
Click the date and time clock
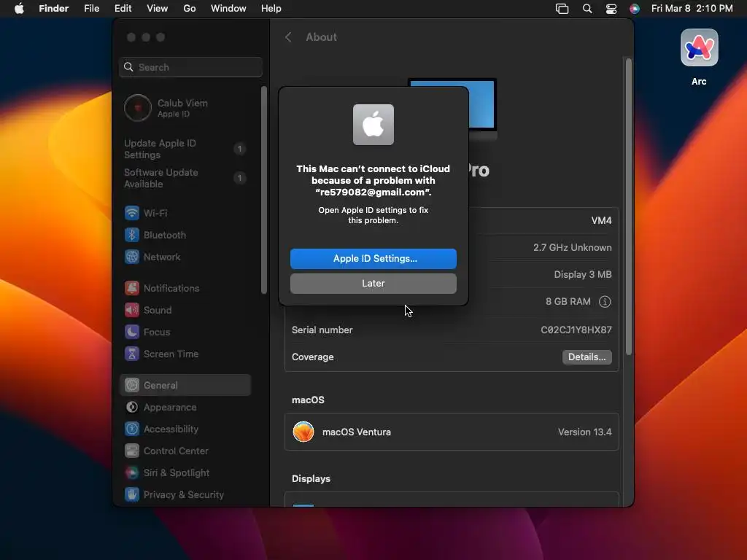click(x=692, y=9)
